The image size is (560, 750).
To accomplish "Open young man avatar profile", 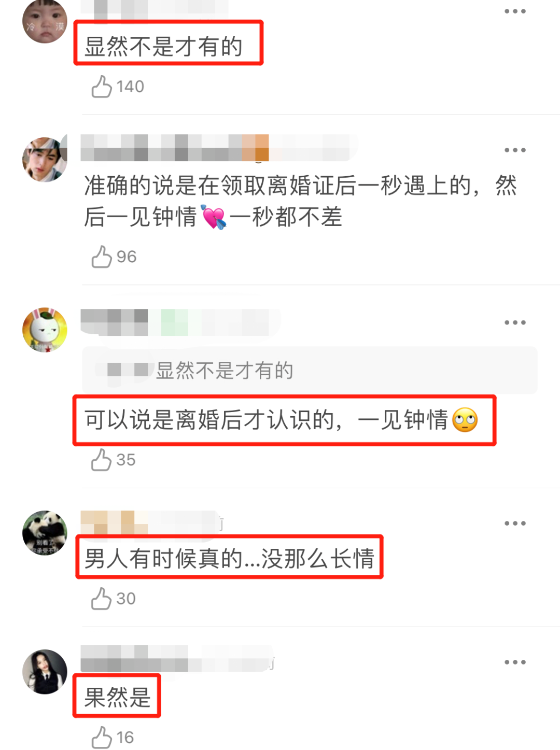I will [45, 160].
